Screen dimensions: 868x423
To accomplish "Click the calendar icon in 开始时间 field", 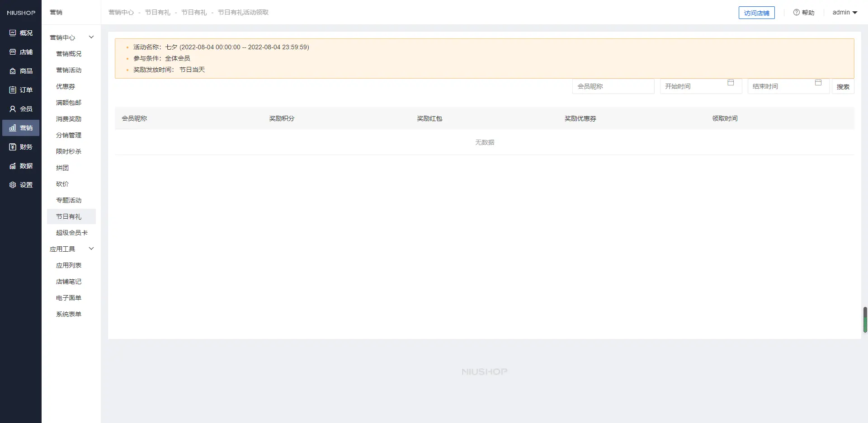I will click(x=731, y=83).
